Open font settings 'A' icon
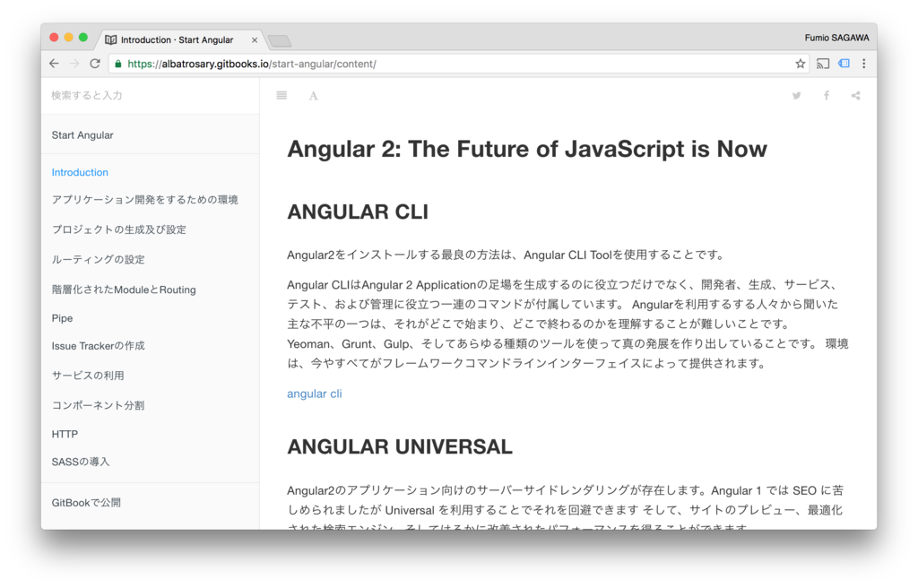Image resolution: width=918 pixels, height=588 pixels. 313,96
